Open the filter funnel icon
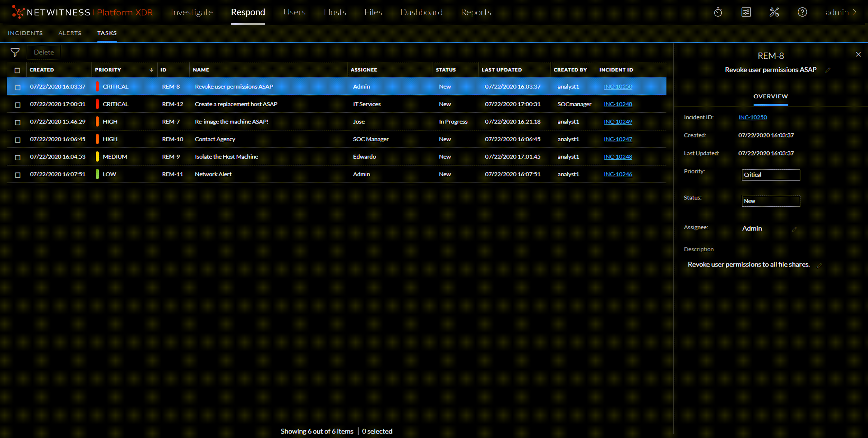Screen dimensions: 868x438 point(15,52)
